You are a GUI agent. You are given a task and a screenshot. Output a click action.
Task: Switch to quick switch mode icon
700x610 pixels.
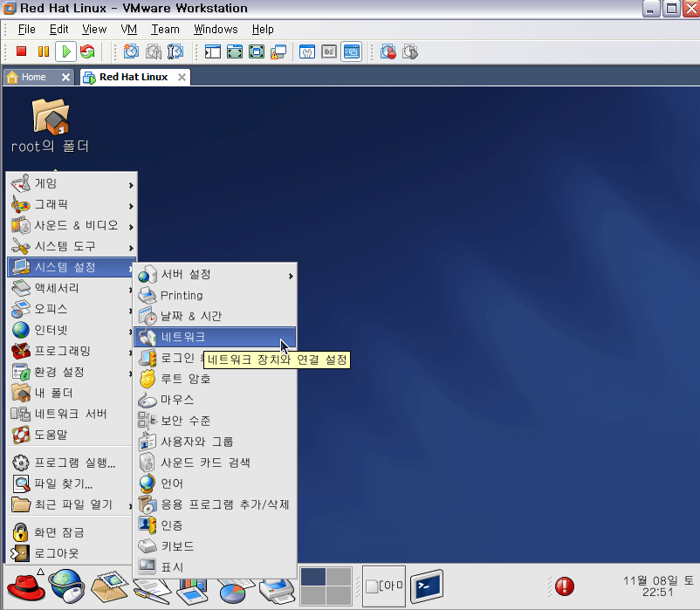pyautogui.click(x=235, y=51)
